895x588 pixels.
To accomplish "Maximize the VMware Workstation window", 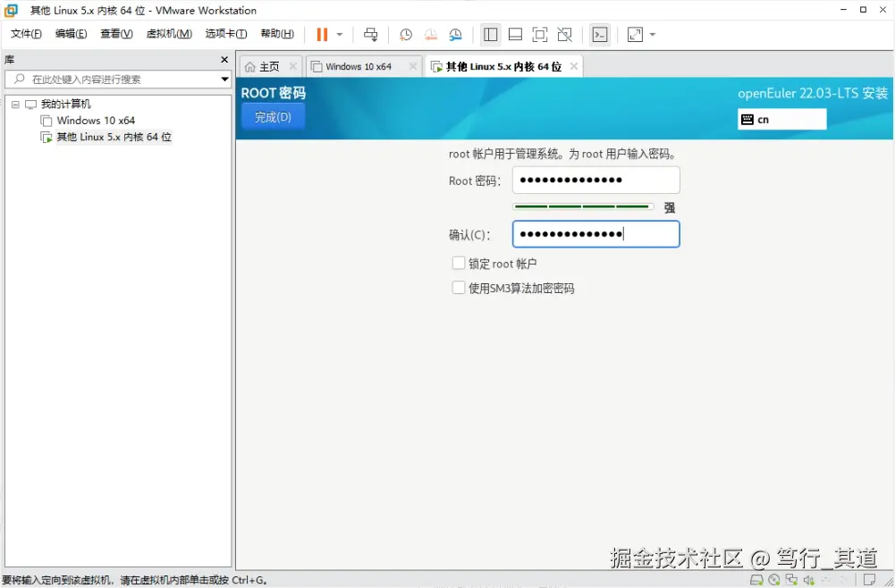I will pyautogui.click(x=863, y=10).
